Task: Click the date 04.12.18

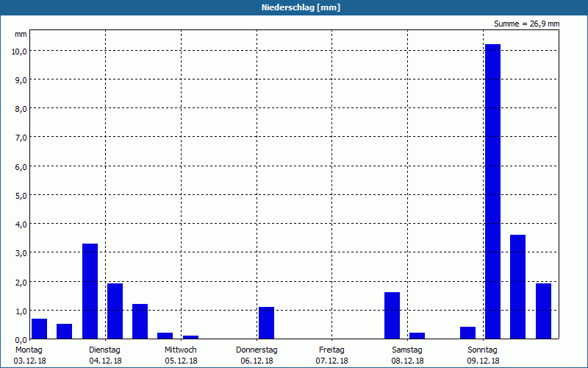Action: pyautogui.click(x=105, y=361)
